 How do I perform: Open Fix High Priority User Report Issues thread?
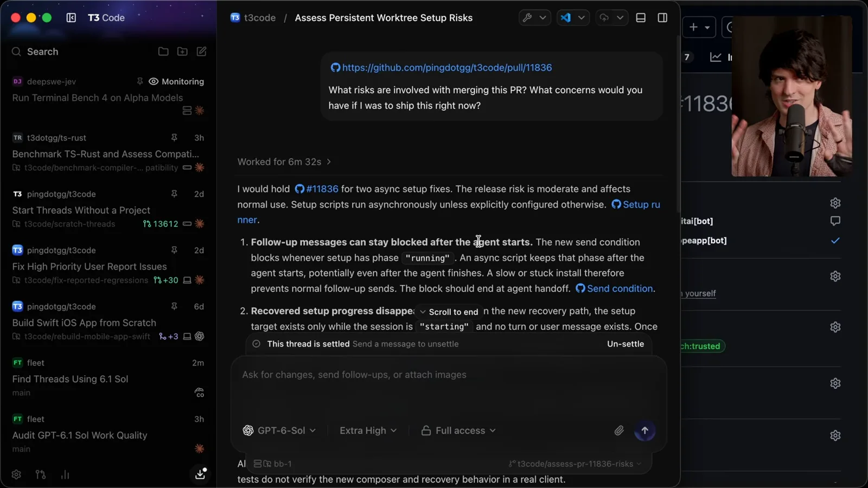click(x=90, y=267)
